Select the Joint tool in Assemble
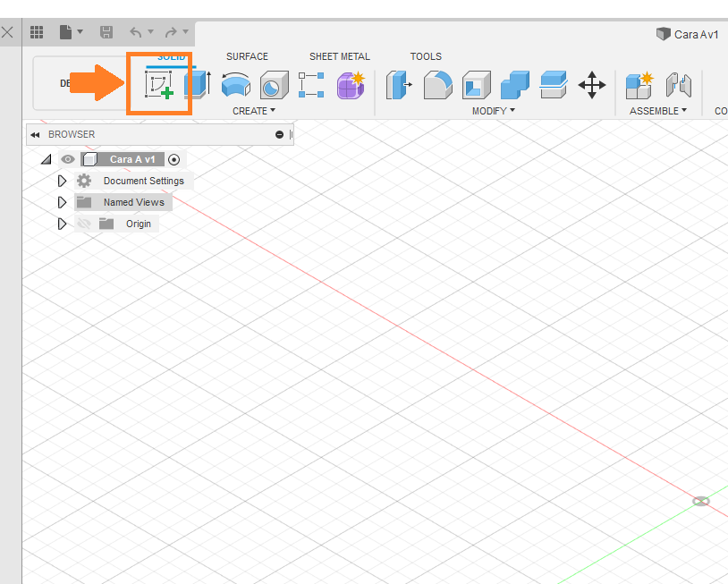 point(679,83)
